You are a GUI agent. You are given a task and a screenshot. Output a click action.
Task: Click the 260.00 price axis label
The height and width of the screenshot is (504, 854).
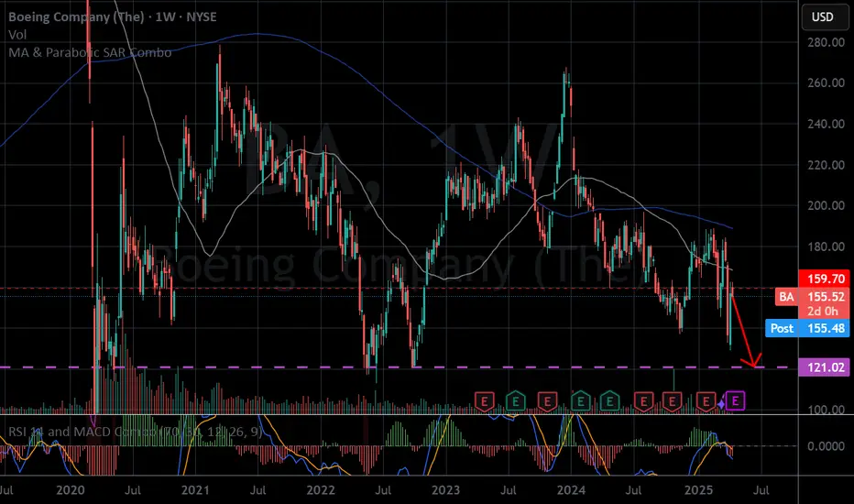click(x=826, y=82)
